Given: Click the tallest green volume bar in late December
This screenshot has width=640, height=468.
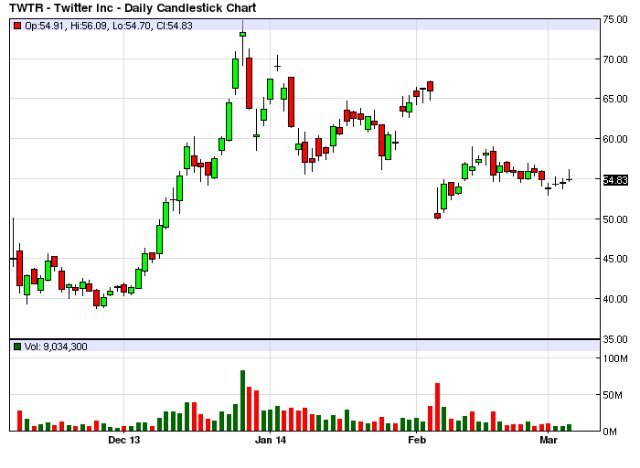Looking at the screenshot, I should [242, 401].
